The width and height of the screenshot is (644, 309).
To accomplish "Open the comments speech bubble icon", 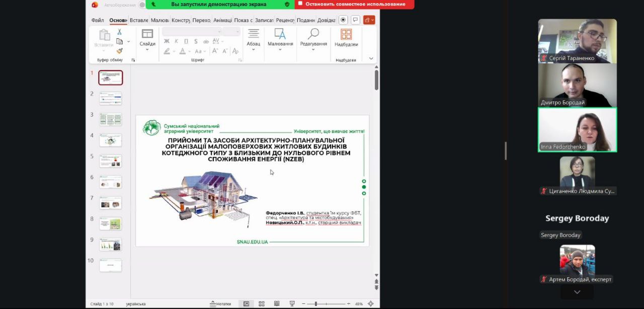I will point(356,20).
